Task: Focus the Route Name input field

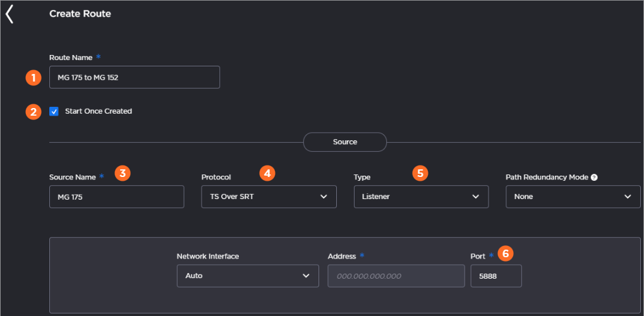Action: [x=135, y=77]
